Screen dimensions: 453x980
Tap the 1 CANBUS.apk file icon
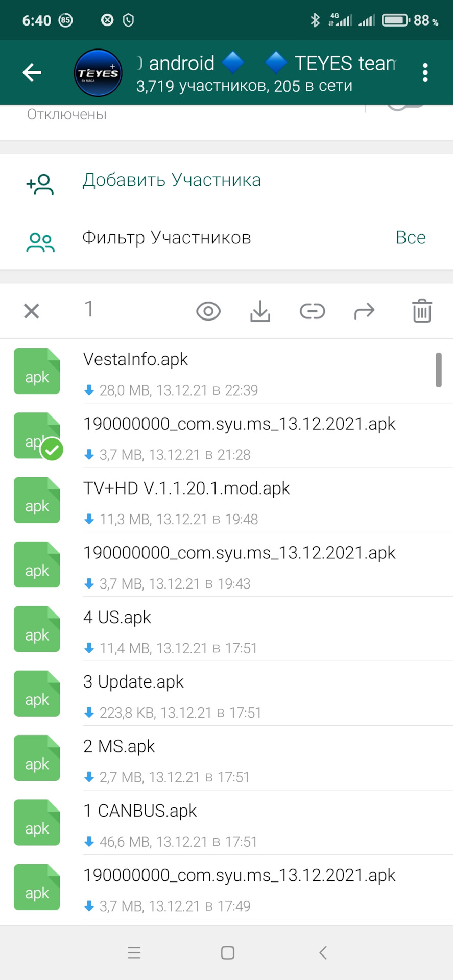click(37, 823)
